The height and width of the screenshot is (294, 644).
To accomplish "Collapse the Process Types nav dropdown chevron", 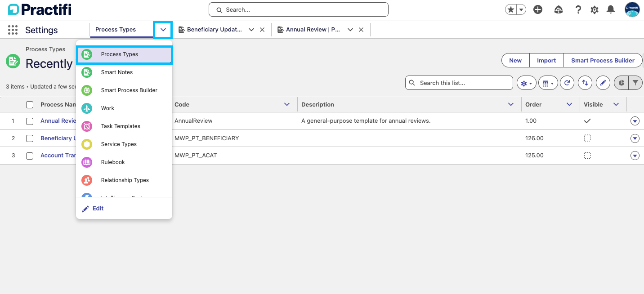I will click(163, 30).
